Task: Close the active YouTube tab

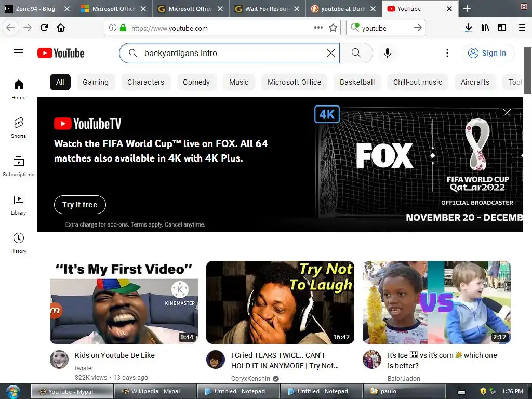Action: point(449,9)
